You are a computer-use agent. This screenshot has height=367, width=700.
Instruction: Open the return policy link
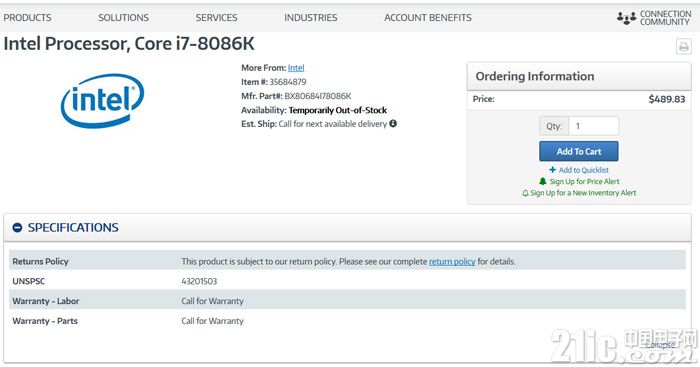[452, 262]
